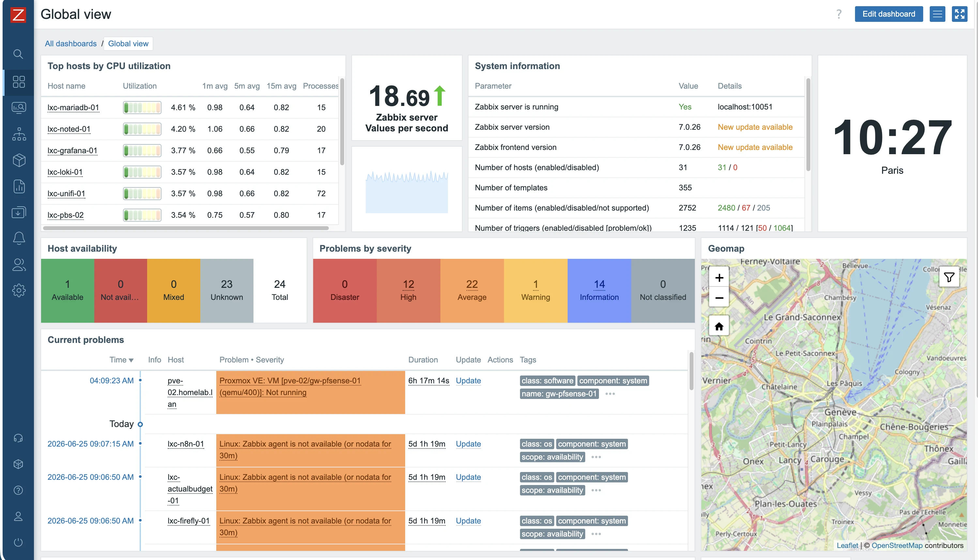
Task: Click the Unknown hosts gray tile
Action: (x=227, y=290)
